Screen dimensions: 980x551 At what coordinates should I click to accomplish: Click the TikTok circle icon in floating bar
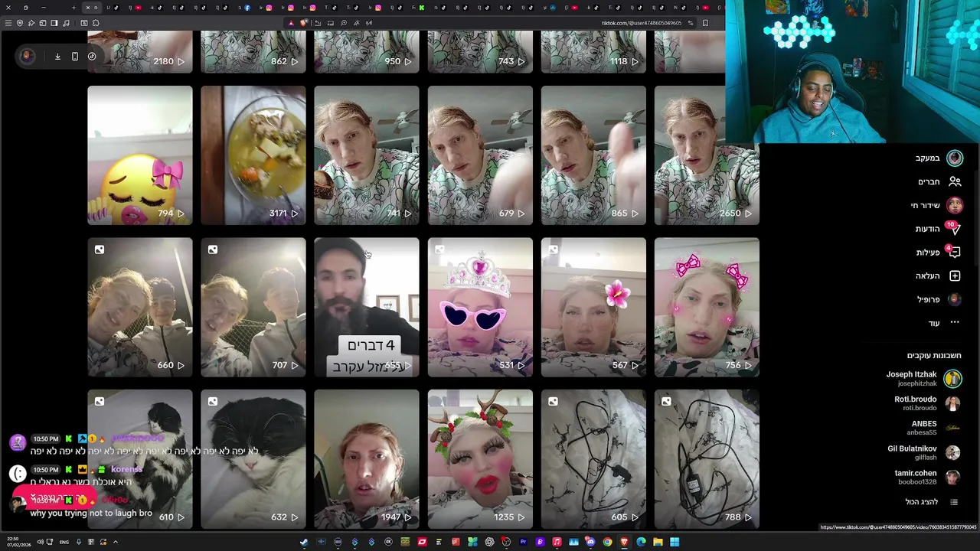tap(92, 56)
